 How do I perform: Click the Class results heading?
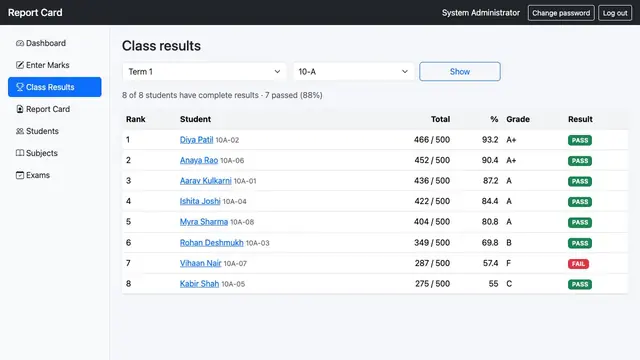pos(161,46)
